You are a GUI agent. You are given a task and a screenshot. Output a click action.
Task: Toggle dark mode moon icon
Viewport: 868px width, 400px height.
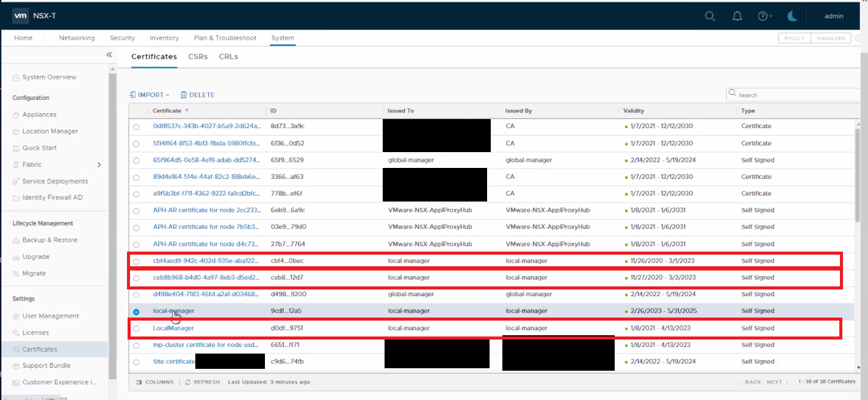tap(792, 16)
